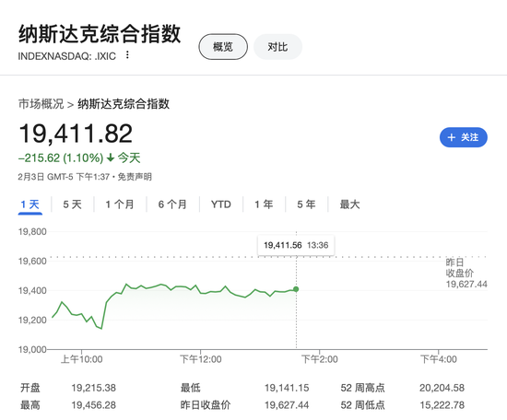Open the three-dot more options menu
The height and width of the screenshot is (420, 507).
127,55
